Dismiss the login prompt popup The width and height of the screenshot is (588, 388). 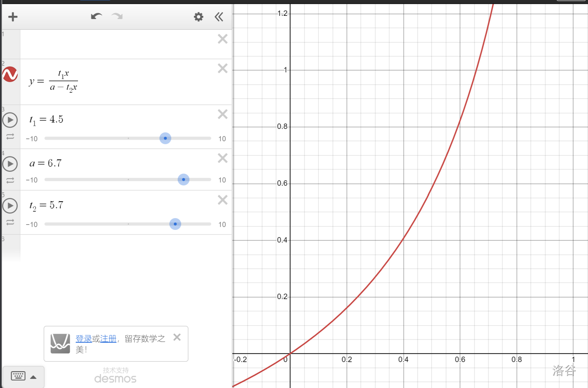177,337
